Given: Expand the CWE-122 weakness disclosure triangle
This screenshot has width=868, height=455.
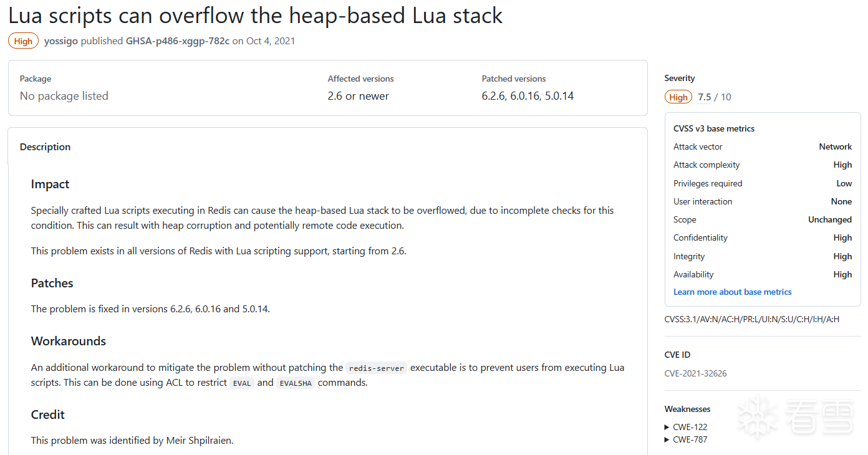Looking at the screenshot, I should click(667, 428).
